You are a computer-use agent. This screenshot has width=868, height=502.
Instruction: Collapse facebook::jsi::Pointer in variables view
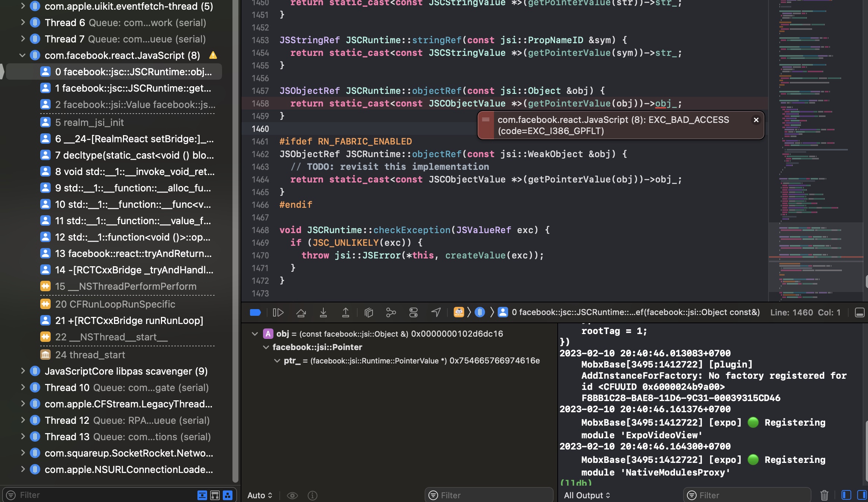(x=266, y=347)
